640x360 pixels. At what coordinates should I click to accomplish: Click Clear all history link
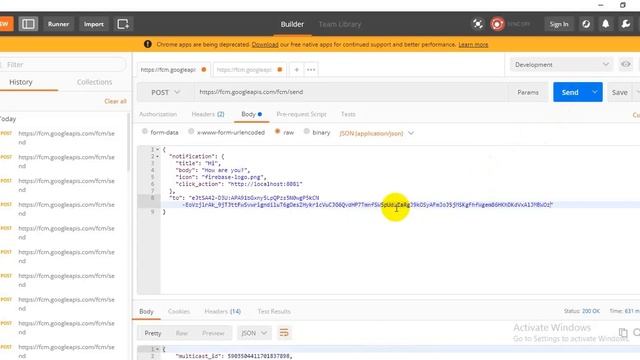[115, 101]
